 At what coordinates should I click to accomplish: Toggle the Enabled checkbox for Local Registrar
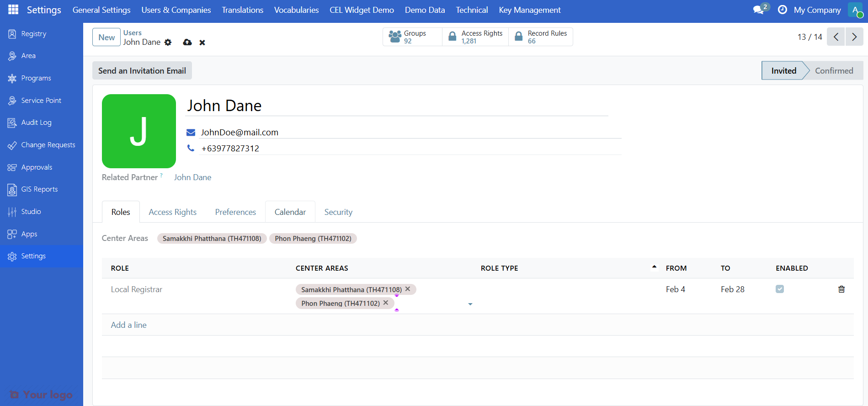tap(780, 289)
